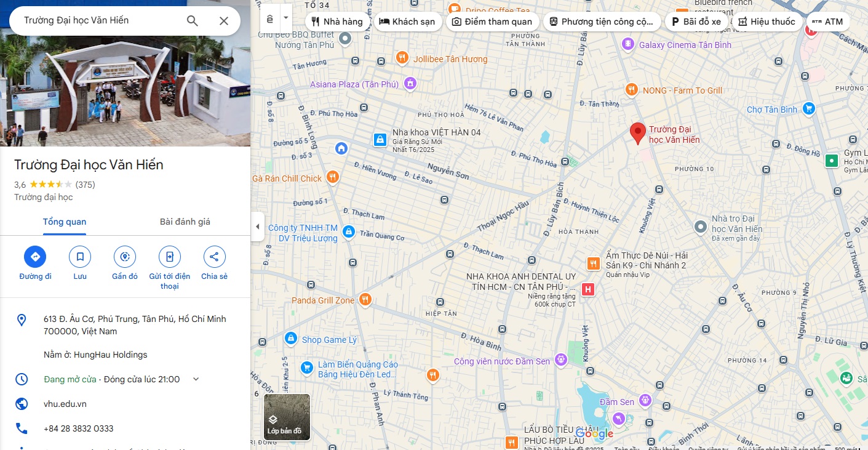The width and height of the screenshot is (868, 450).
Task: Collapse the side panel with the arrow
Action: pos(257,227)
